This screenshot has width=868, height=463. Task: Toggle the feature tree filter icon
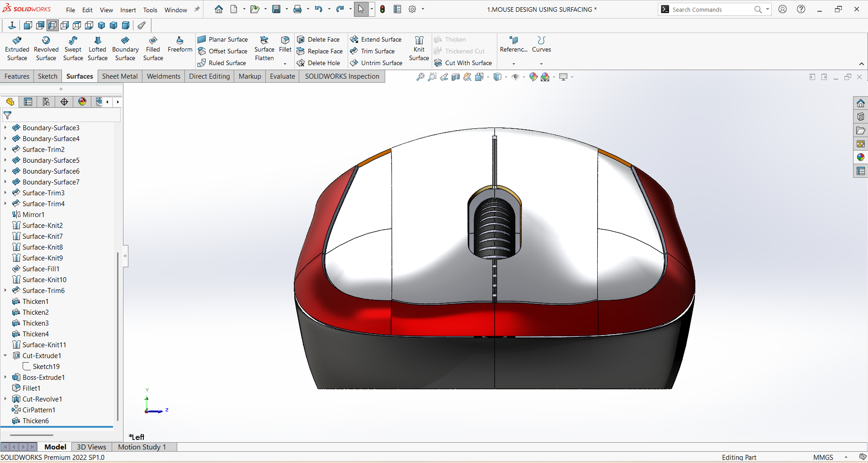pos(8,115)
